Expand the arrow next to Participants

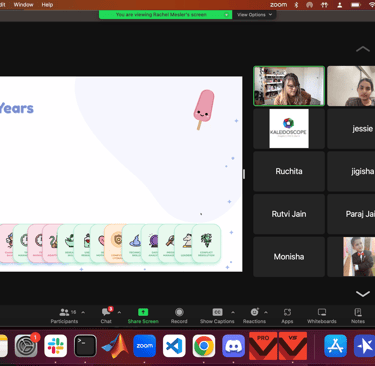(x=83, y=312)
